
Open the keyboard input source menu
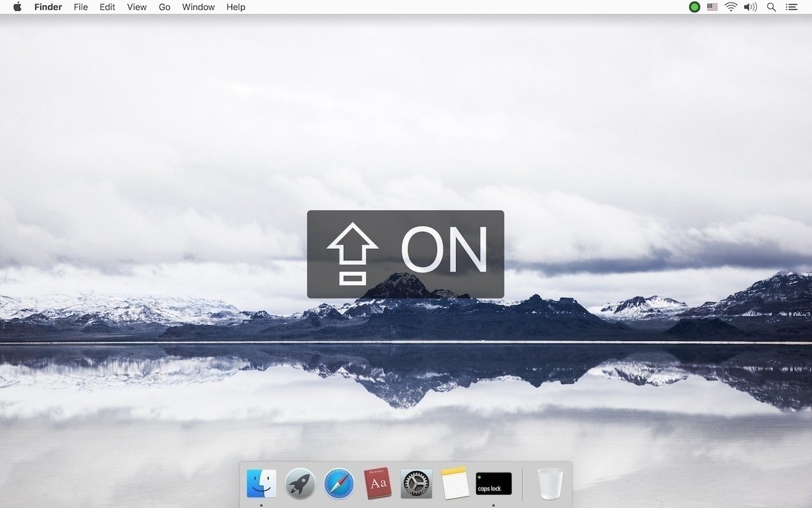[x=711, y=7]
